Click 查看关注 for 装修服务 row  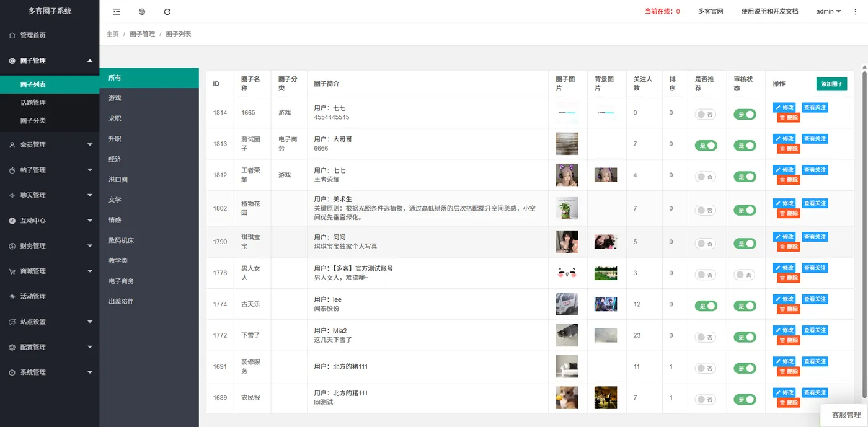(815, 361)
